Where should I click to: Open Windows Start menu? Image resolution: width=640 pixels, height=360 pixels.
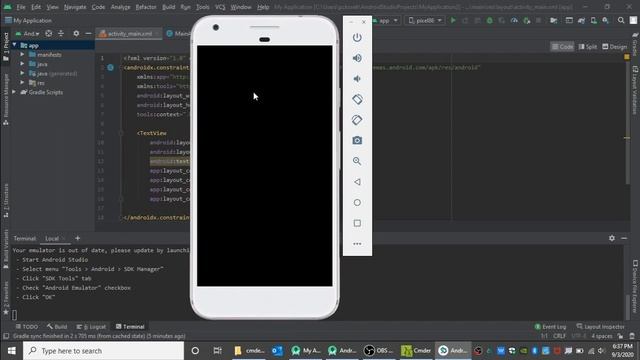click(11, 351)
